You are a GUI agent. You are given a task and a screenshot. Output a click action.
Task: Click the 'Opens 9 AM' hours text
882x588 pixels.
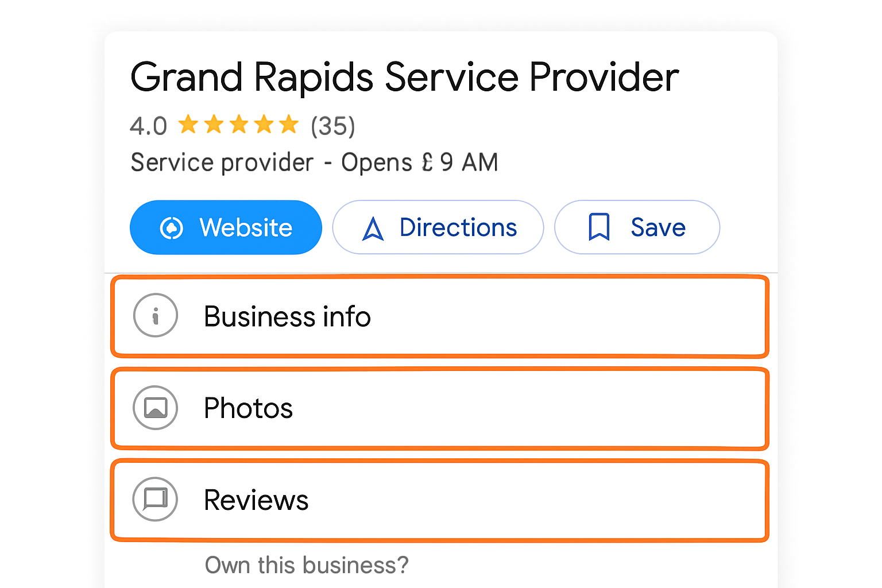(419, 163)
